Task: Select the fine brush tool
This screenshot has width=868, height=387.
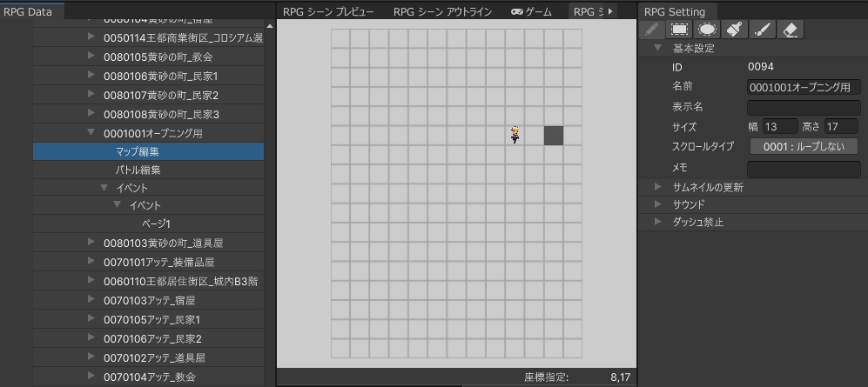Action: point(761,30)
